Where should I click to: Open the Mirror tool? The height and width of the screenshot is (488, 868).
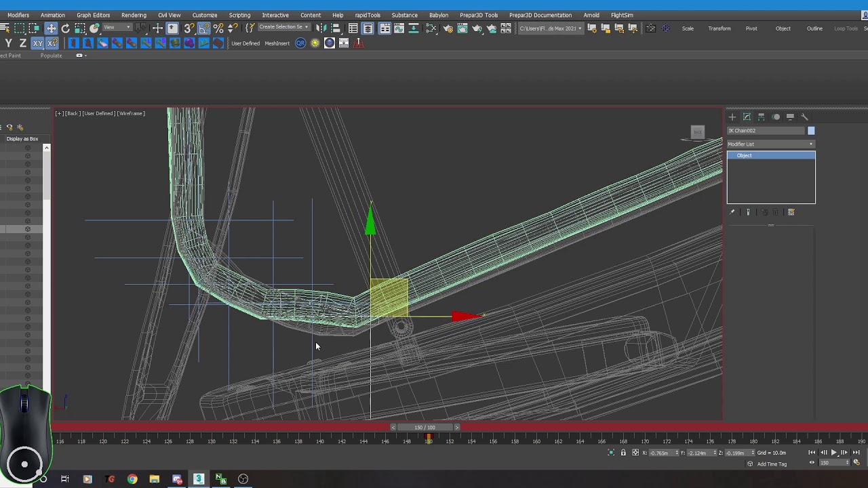point(321,28)
